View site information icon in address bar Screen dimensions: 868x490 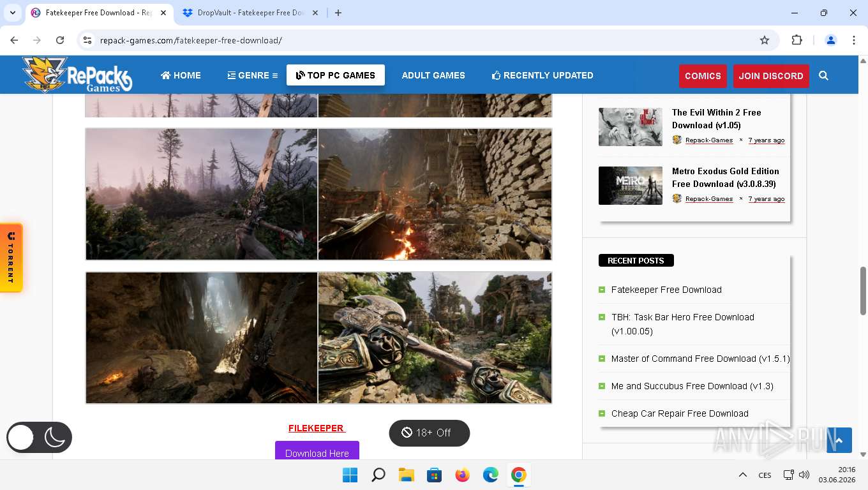[87, 40]
